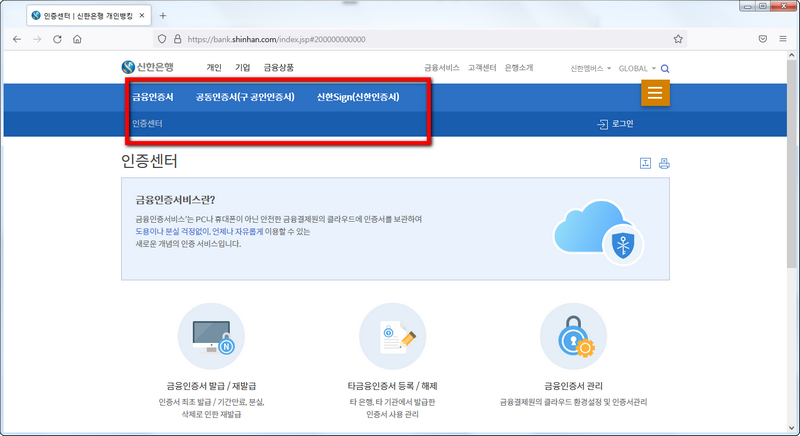Click the blue text 도용이나 분실 걱정없이
This screenshot has width=800, height=436.
click(x=172, y=232)
